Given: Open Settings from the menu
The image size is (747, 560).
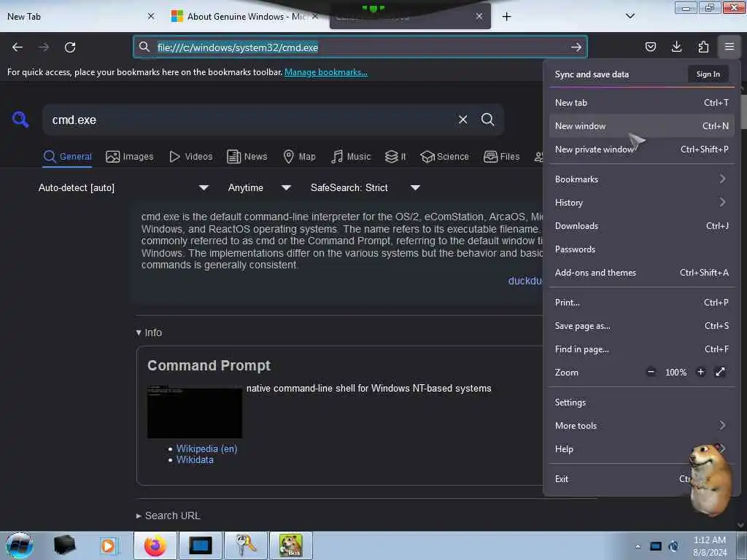Looking at the screenshot, I should (641, 402).
